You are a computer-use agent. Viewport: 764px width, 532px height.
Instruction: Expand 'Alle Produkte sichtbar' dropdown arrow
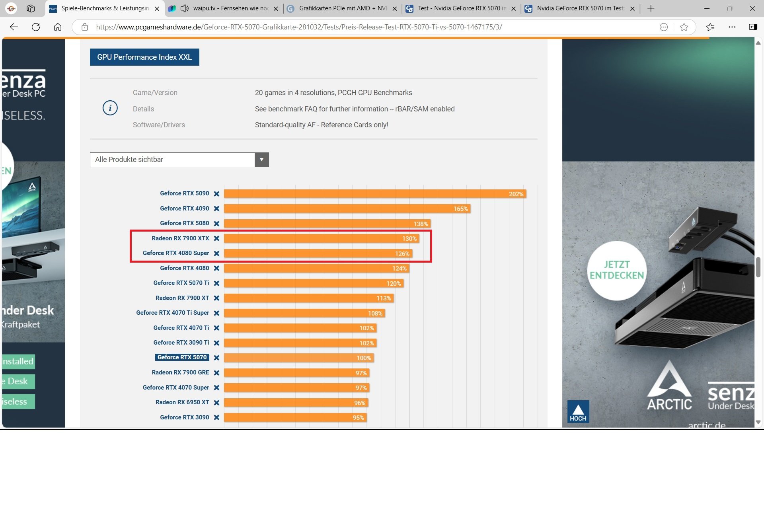(x=261, y=160)
